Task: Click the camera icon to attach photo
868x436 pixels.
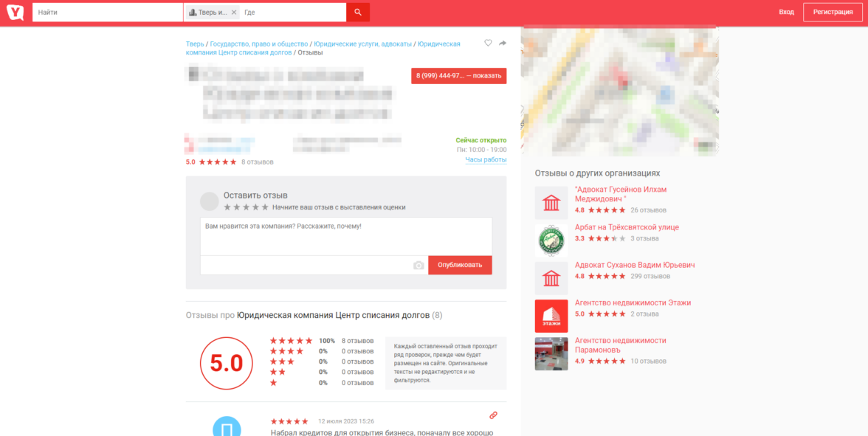Action: pos(418,266)
